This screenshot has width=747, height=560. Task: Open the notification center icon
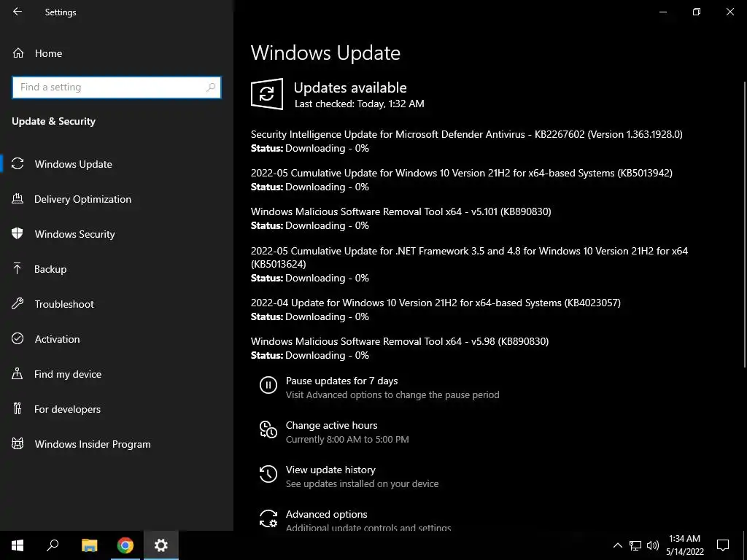pyautogui.click(x=723, y=545)
